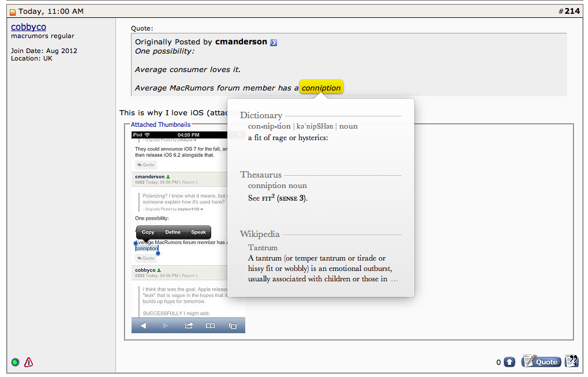Image resolution: width=588 pixels, height=377 pixels.
Task: Click 'See FIT2 (SENSE 3)' thesaurus reference
Action: coord(278,198)
